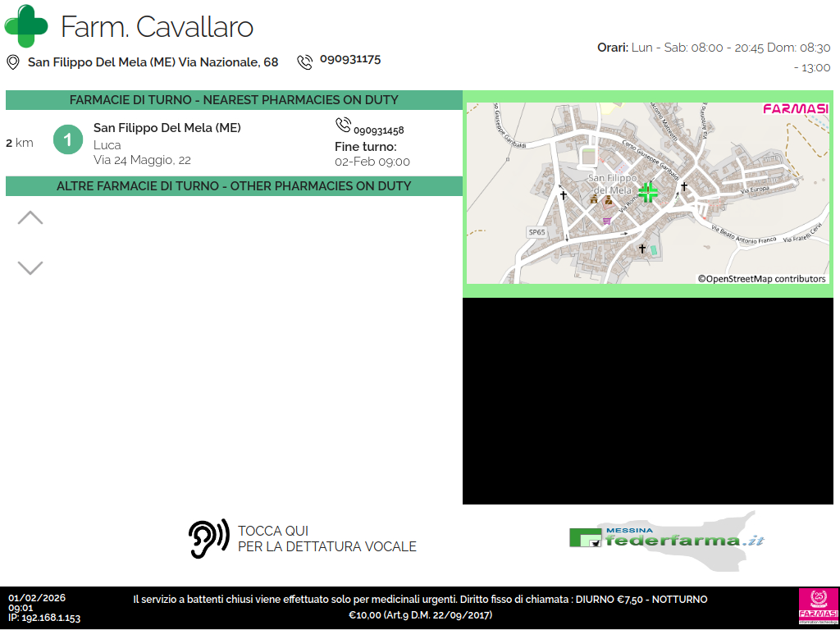Screen dimensions: 840x630
Task: Click the SP65 road label on map
Action: pyautogui.click(x=536, y=232)
